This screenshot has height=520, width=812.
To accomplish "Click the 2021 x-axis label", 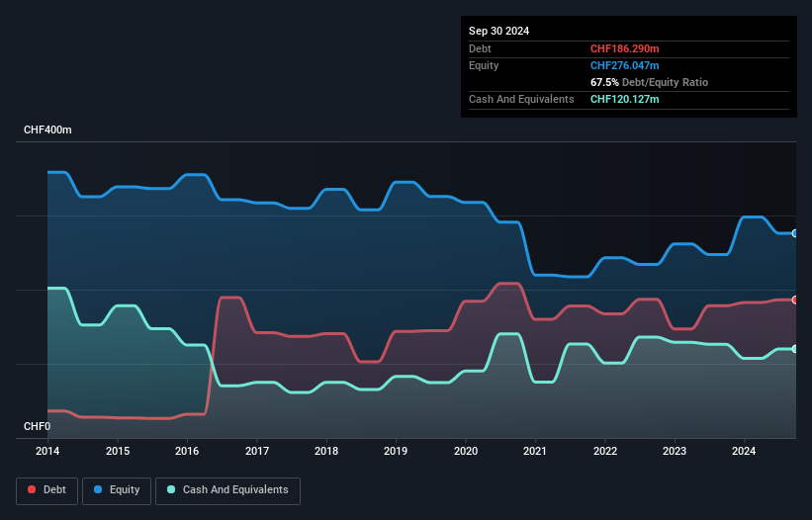I will point(535,451).
